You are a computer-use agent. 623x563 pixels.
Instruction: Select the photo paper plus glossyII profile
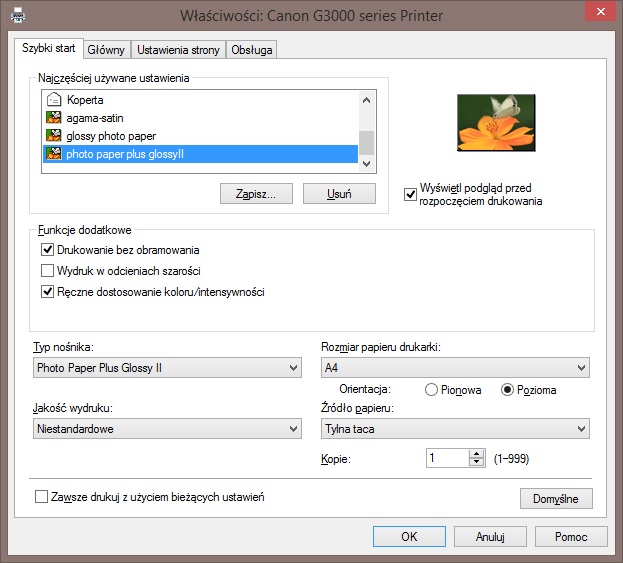(200, 154)
